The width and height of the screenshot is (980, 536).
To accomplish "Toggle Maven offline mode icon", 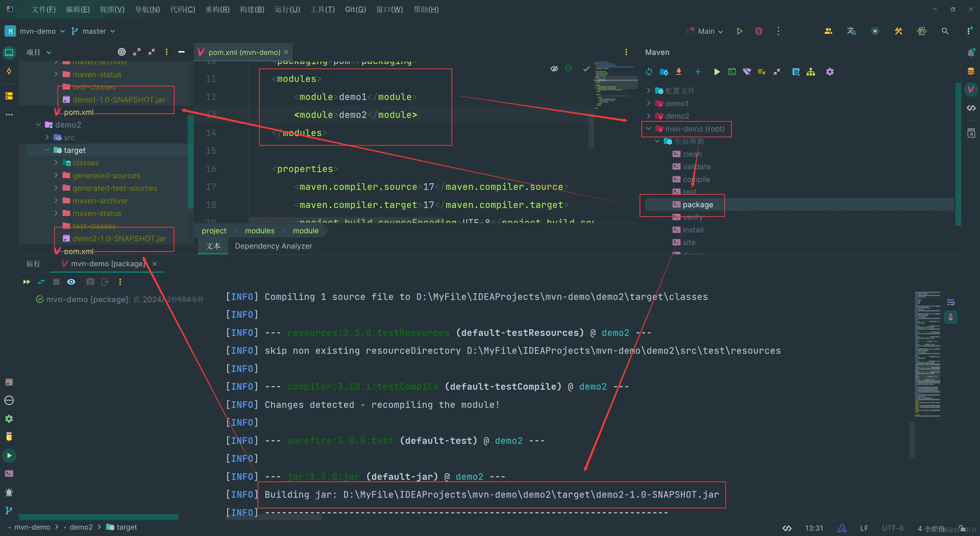I will pos(747,72).
